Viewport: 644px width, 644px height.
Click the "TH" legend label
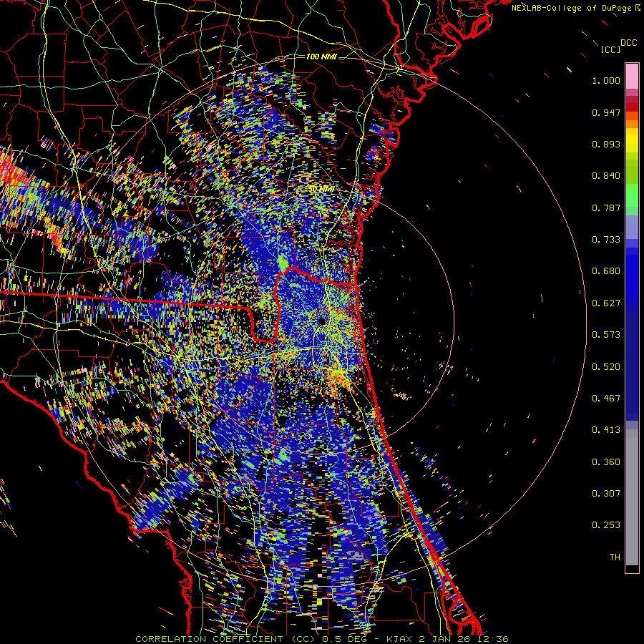click(615, 557)
